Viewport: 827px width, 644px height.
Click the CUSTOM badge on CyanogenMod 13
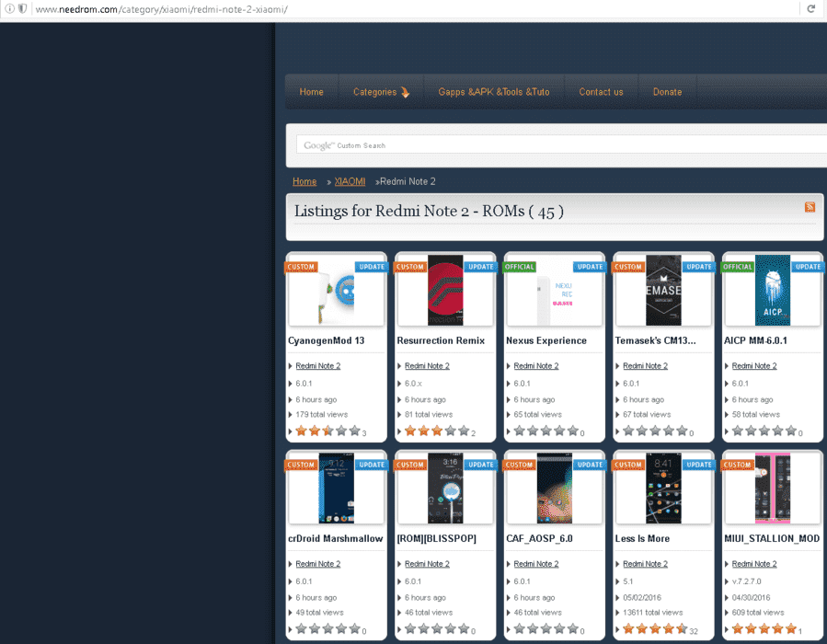tap(301, 267)
